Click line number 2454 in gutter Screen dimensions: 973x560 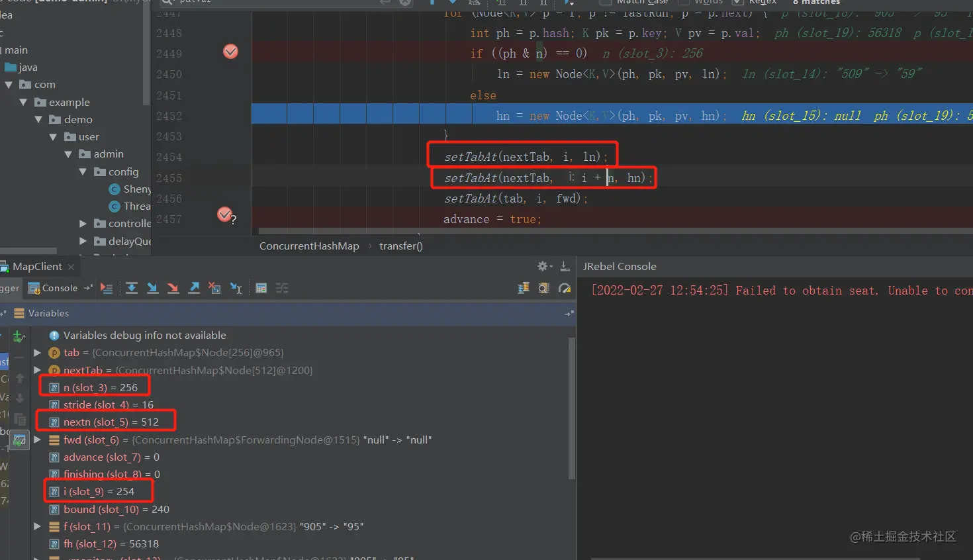click(169, 157)
